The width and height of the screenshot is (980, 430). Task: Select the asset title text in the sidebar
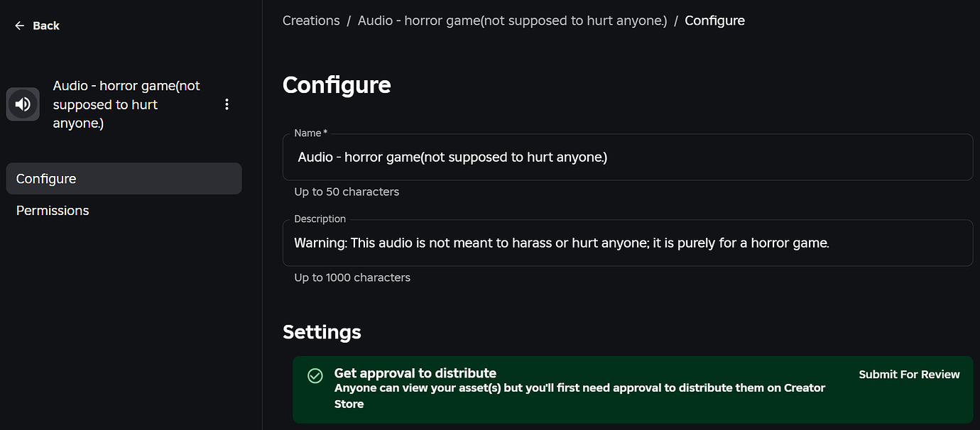tap(126, 104)
